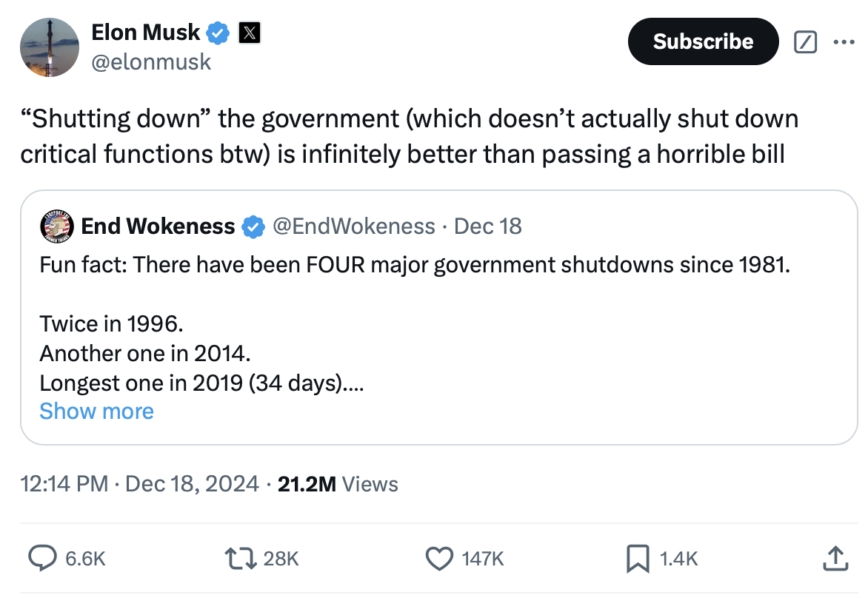
Task: Open the @elonmusk handle link
Action: pyautogui.click(x=151, y=62)
